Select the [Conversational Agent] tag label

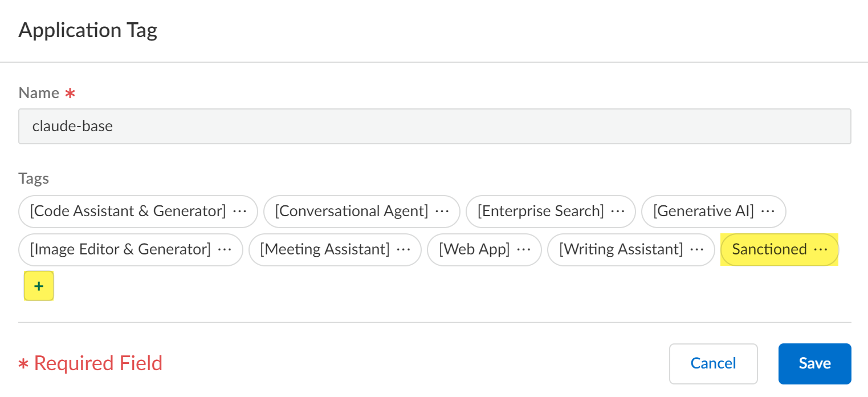pyautogui.click(x=351, y=212)
